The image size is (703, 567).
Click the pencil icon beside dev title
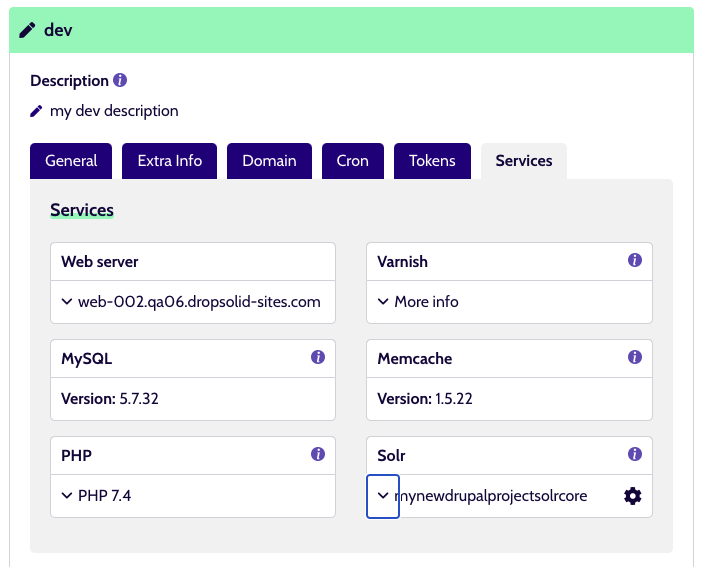pos(27,30)
